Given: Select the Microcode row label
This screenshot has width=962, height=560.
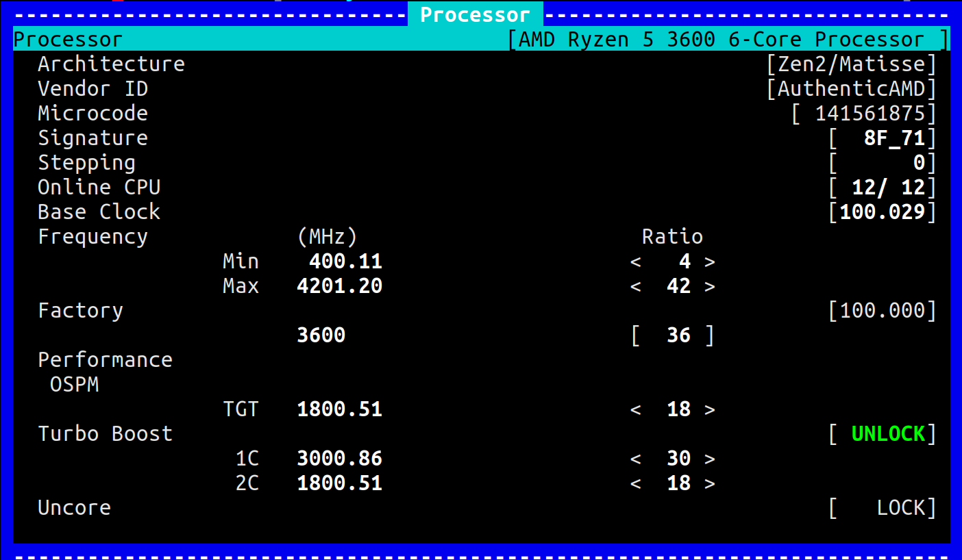Looking at the screenshot, I should click(92, 114).
